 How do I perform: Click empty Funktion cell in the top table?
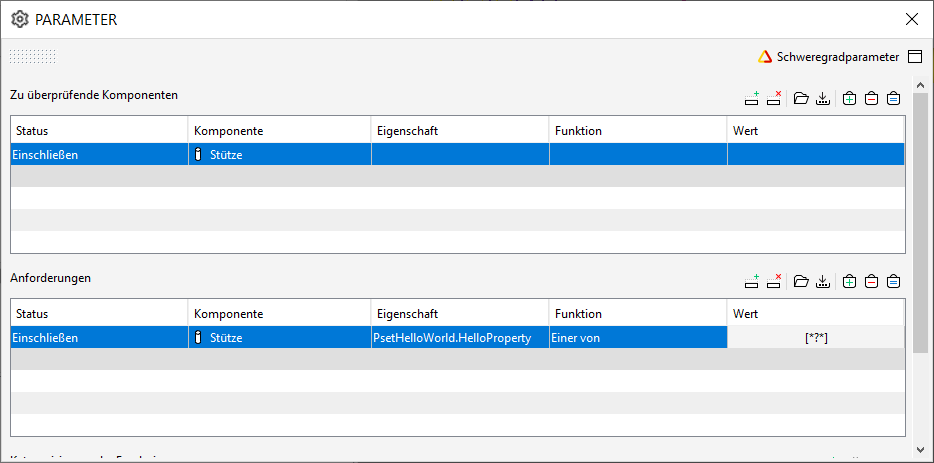(x=638, y=155)
